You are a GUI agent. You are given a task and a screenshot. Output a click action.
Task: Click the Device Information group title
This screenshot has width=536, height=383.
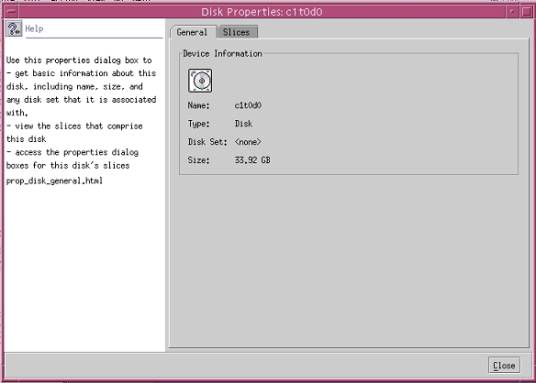coord(223,54)
